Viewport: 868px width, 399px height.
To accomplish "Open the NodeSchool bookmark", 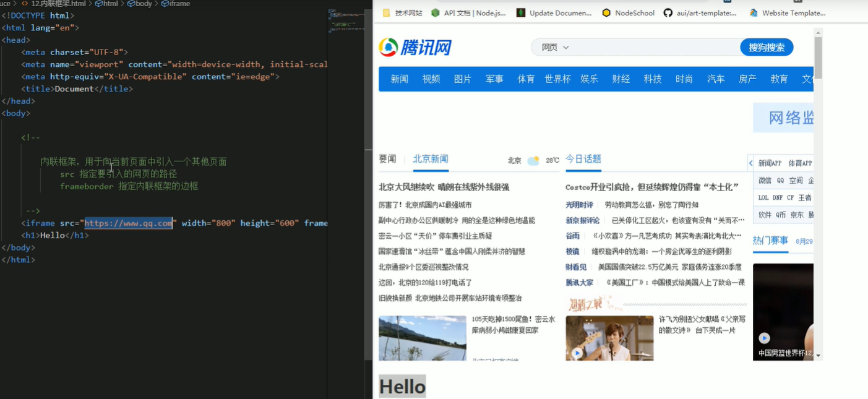I will 628,13.
